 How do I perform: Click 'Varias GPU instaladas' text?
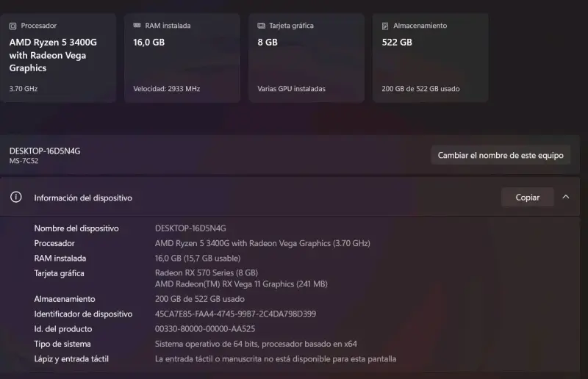pos(291,89)
